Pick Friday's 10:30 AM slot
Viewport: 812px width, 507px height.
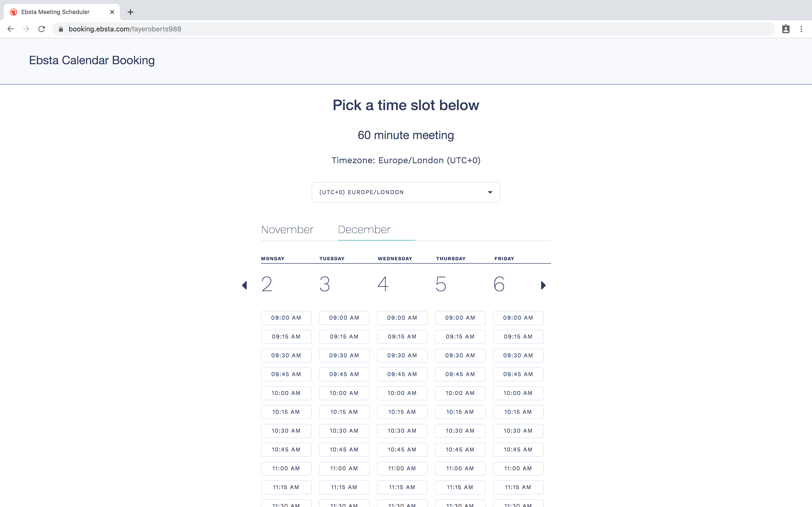[x=518, y=431]
